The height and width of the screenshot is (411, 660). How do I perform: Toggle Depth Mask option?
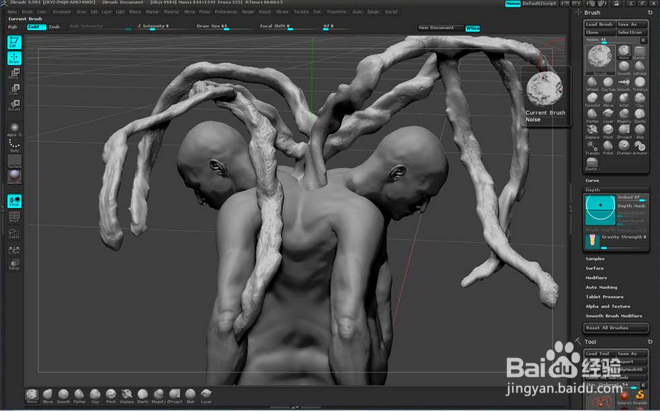click(631, 206)
